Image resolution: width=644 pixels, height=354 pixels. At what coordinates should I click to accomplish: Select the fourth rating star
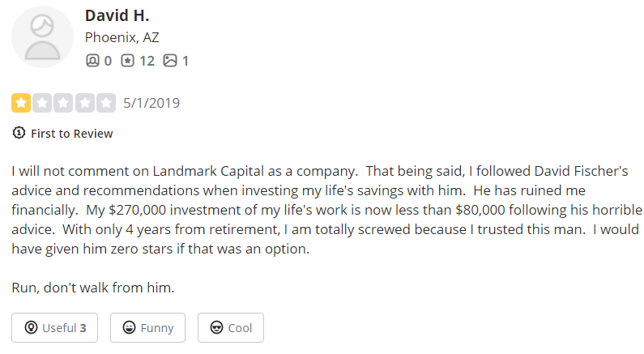pyautogui.click(x=85, y=103)
